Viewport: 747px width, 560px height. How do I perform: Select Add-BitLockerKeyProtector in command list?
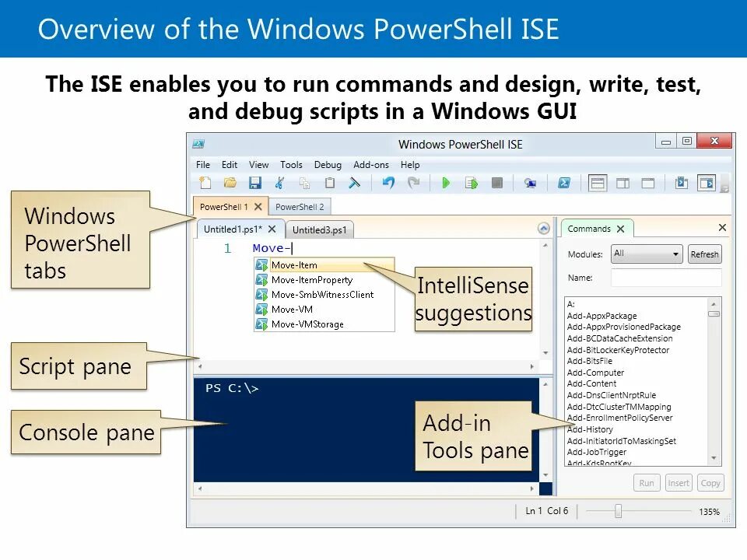tap(618, 350)
